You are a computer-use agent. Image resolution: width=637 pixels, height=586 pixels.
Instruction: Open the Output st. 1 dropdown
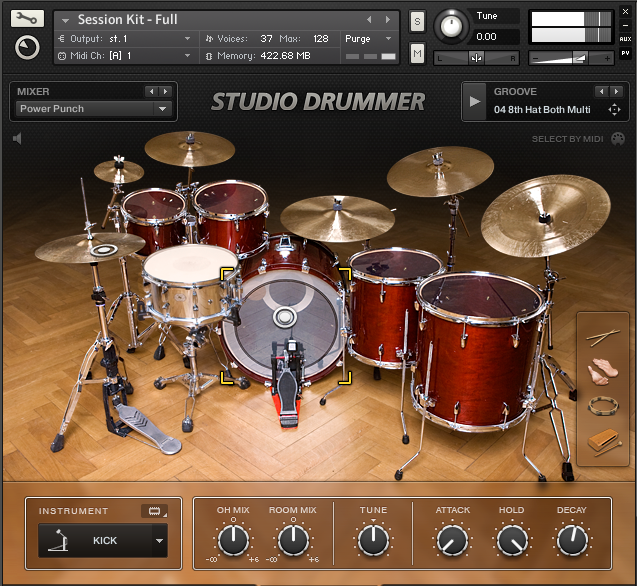(x=188, y=39)
